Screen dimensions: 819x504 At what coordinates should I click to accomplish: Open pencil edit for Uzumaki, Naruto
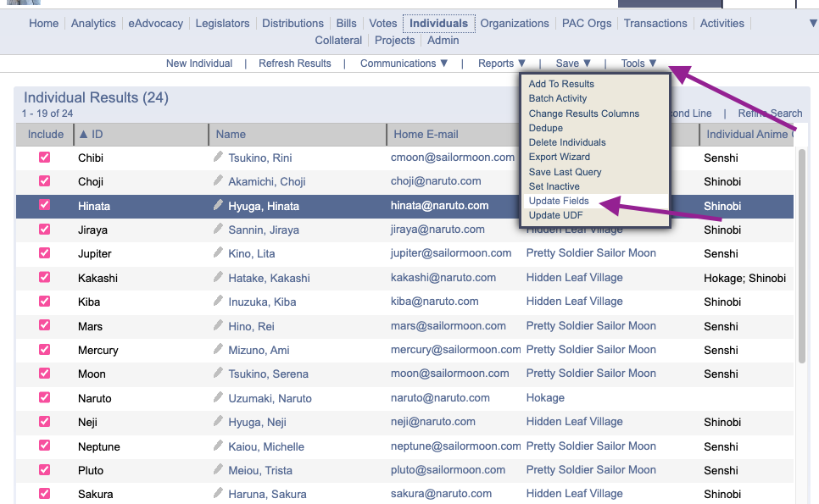tap(218, 397)
